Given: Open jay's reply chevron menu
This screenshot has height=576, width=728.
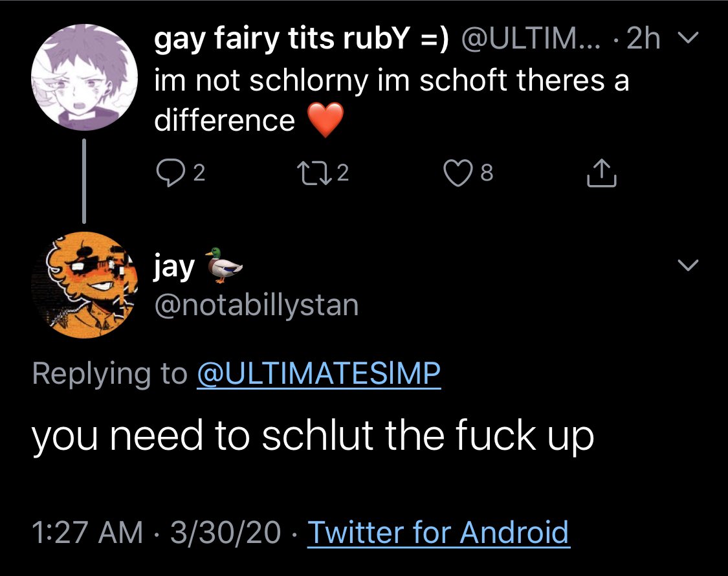Looking at the screenshot, I should 688,265.
